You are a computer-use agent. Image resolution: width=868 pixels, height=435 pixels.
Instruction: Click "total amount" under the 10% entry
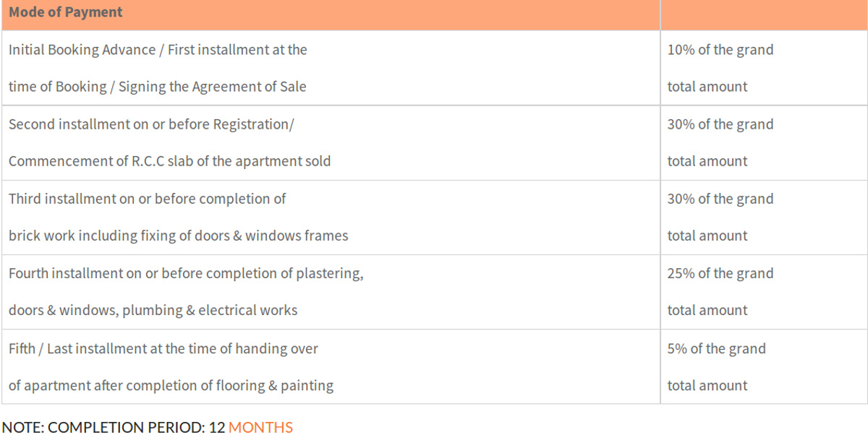tap(707, 87)
